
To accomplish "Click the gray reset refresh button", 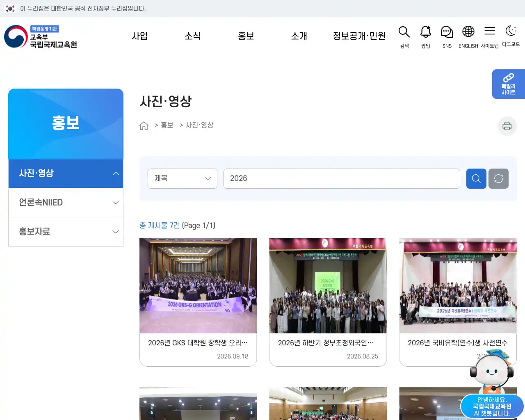I will click(x=498, y=178).
